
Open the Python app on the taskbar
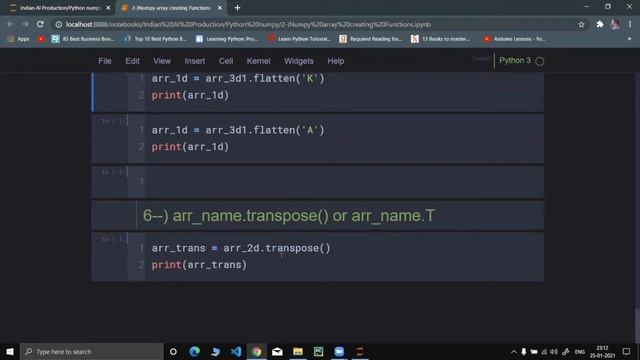[x=216, y=351]
